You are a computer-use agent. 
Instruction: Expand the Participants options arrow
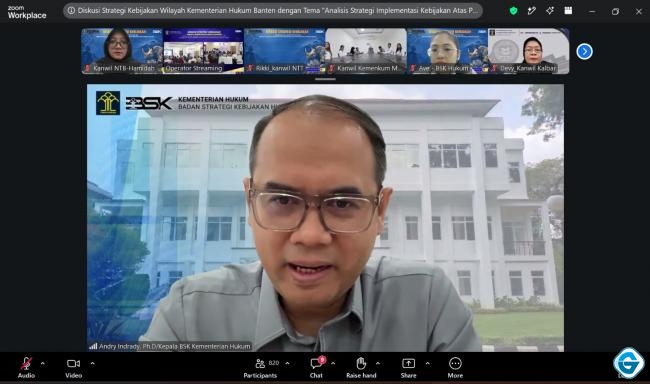coord(287,364)
